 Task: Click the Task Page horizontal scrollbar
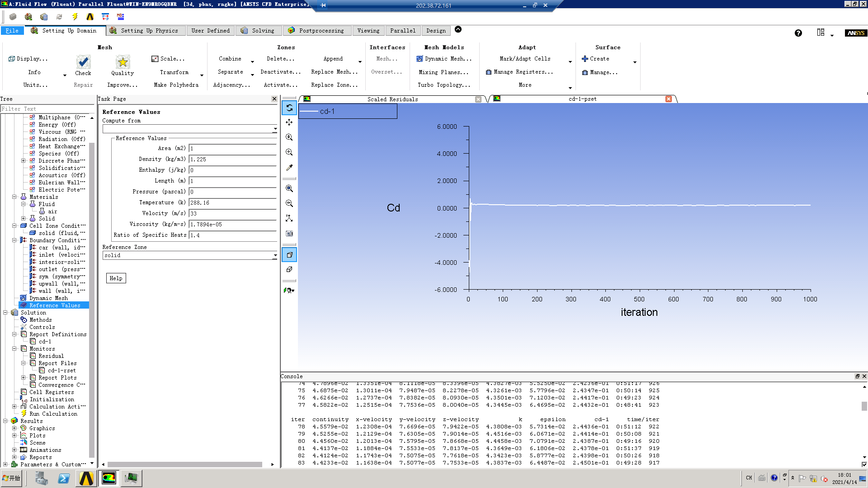[184, 465]
